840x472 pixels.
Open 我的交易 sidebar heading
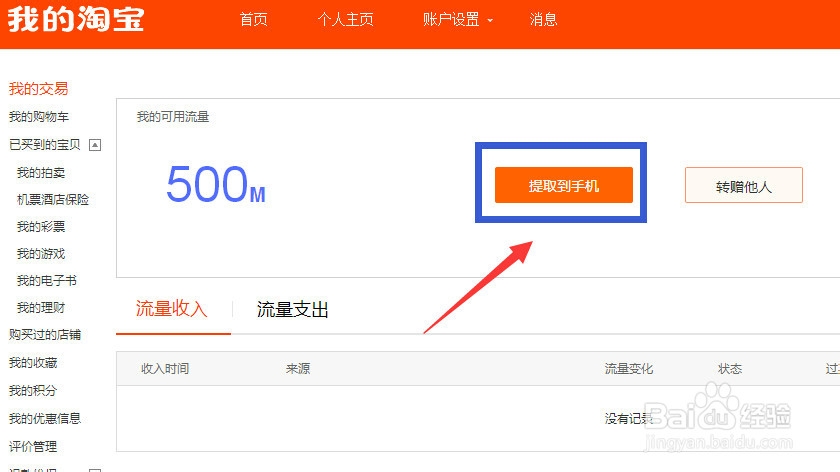39,89
